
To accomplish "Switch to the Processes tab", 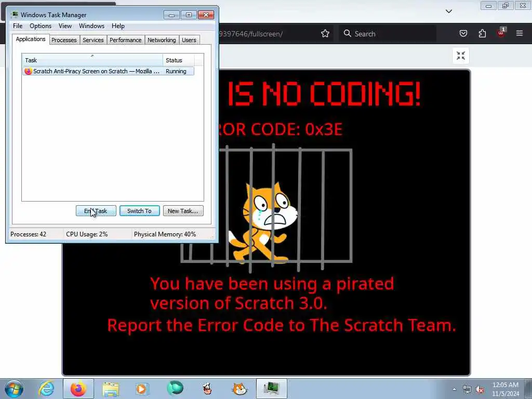I will pos(64,40).
